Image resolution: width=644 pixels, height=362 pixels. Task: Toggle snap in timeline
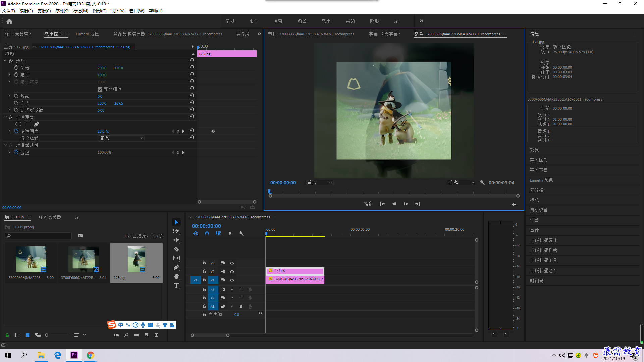207,233
